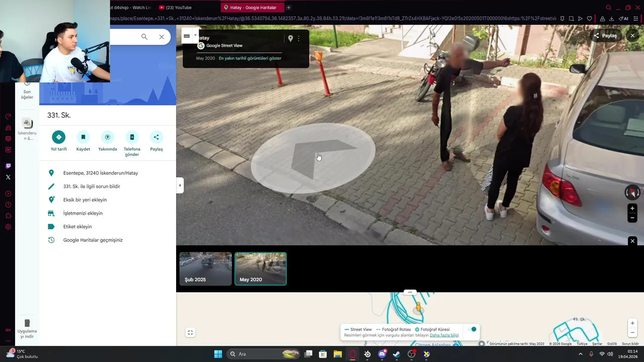Click the Şartlar footer link
Viewport: 644px width, 362px height.
click(597, 344)
